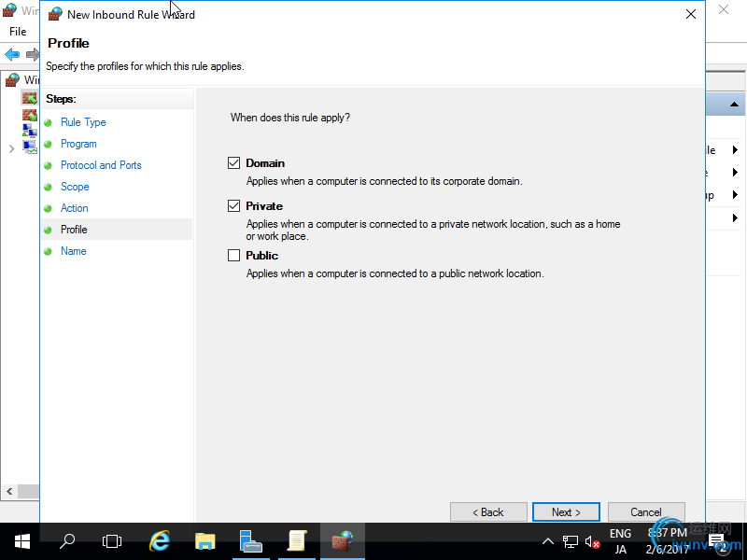
Task: Launch Internet Explorer from the taskbar
Action: [x=160, y=541]
